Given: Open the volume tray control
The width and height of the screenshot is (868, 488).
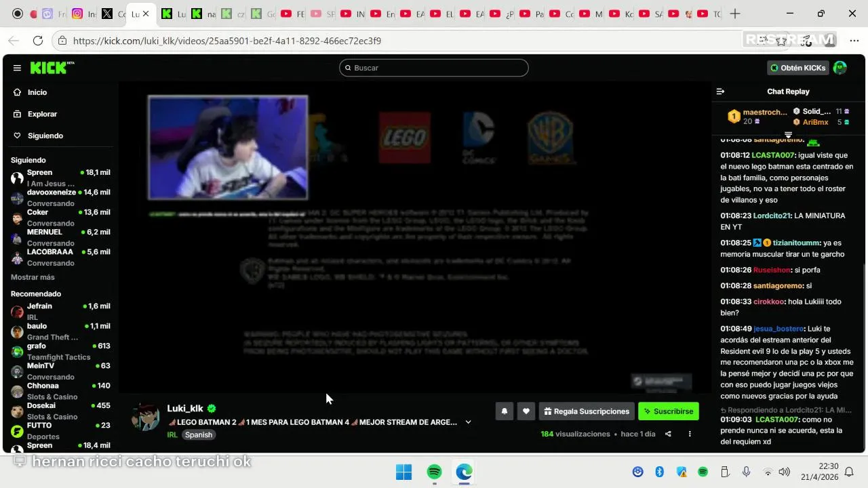Looking at the screenshot, I should 785,472.
